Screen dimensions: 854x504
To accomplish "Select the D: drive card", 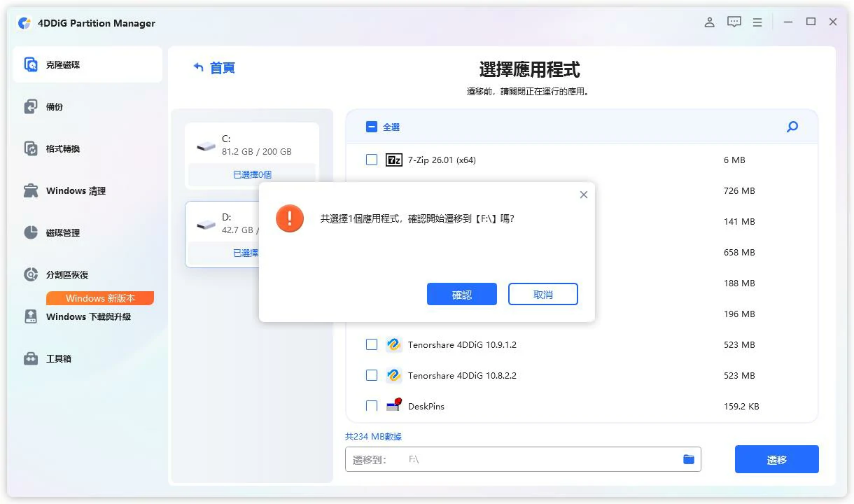I will pyautogui.click(x=222, y=234).
